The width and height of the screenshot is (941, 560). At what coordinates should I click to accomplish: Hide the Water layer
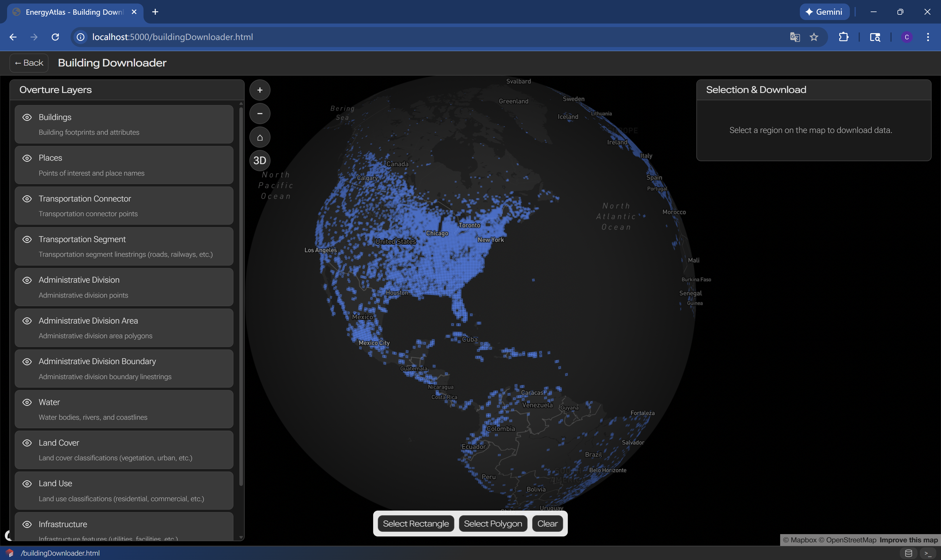pyautogui.click(x=26, y=402)
